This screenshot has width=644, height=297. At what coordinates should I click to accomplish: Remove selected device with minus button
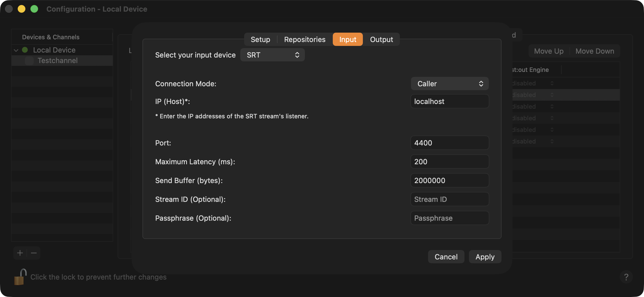point(34,253)
